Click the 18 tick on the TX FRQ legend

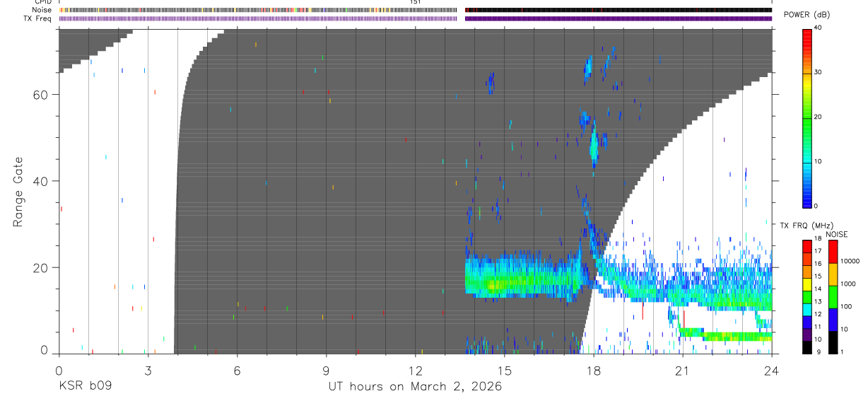click(x=818, y=239)
